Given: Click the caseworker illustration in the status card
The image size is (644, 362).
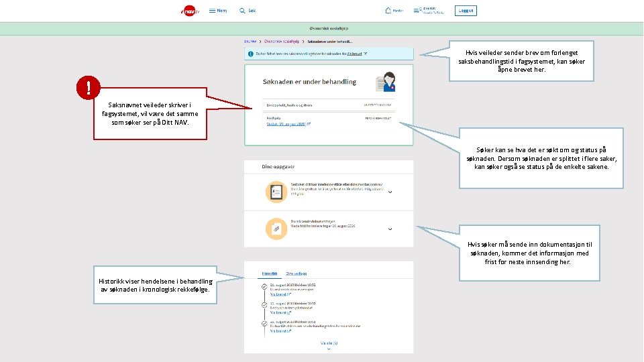Looking at the screenshot, I should (386, 82).
